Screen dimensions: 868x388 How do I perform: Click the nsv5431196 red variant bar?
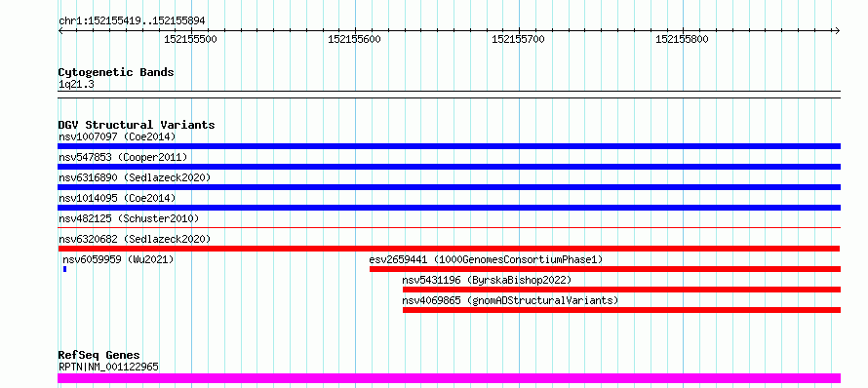coord(621,290)
